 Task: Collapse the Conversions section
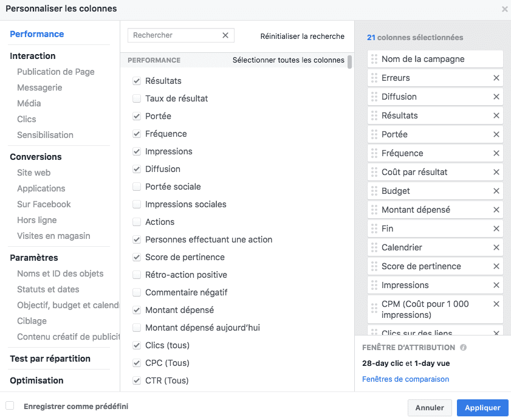pyautogui.click(x=35, y=157)
